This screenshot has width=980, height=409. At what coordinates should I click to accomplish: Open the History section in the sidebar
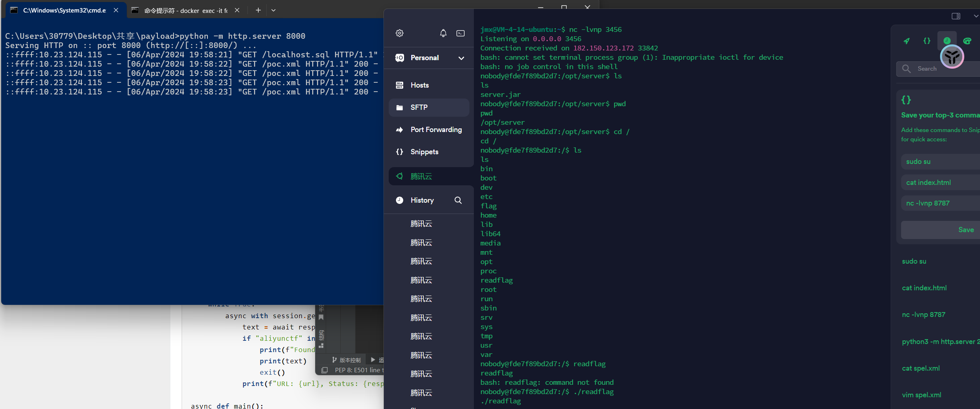pos(422,200)
